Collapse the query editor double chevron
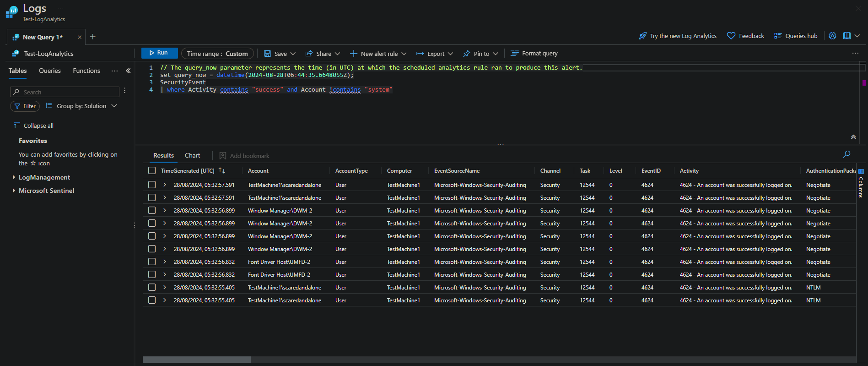Viewport: 868px width, 366px height. [x=853, y=137]
